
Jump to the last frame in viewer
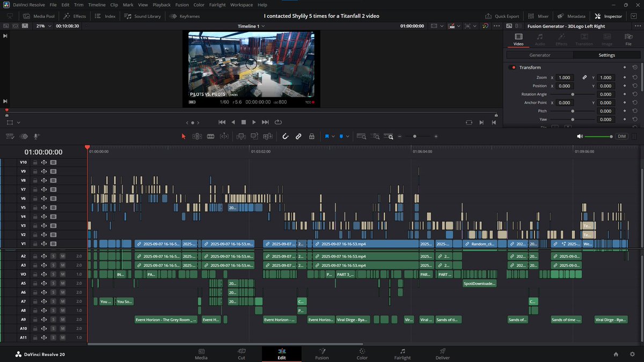coord(265,122)
